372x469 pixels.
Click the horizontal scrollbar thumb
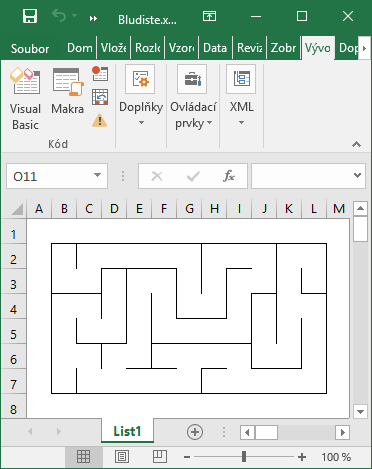tap(266, 432)
